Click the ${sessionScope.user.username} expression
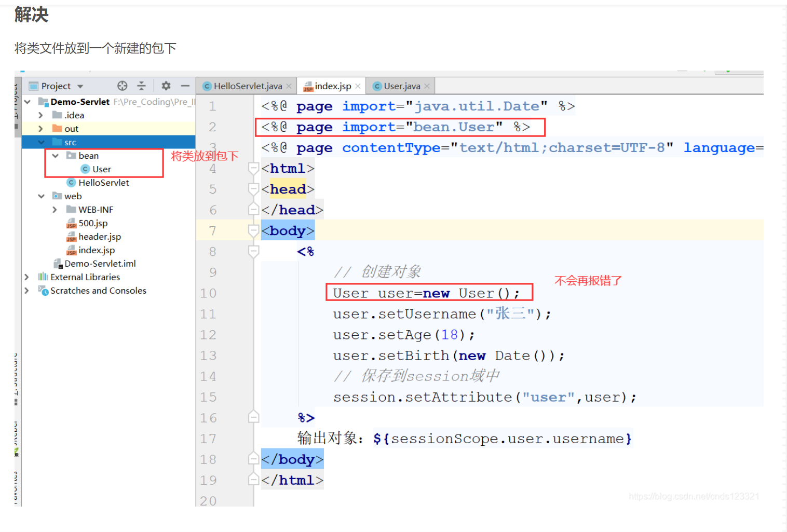 (503, 439)
